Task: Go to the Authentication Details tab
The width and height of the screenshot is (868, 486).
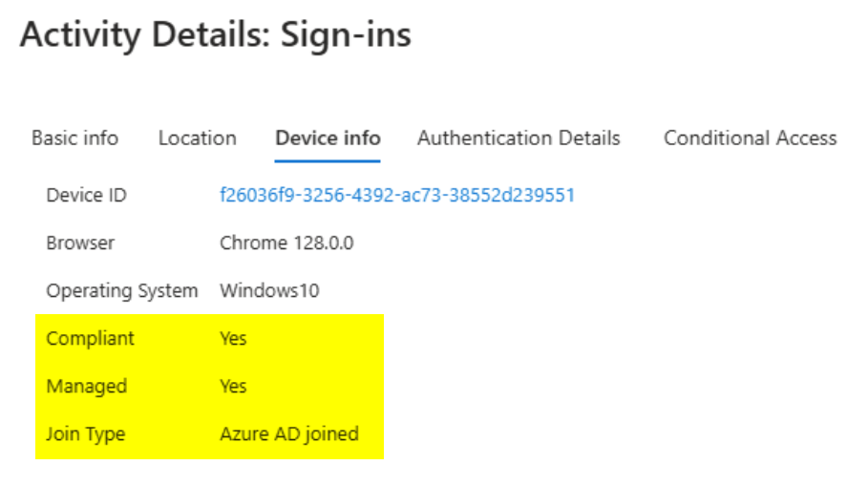Action: click(x=519, y=137)
